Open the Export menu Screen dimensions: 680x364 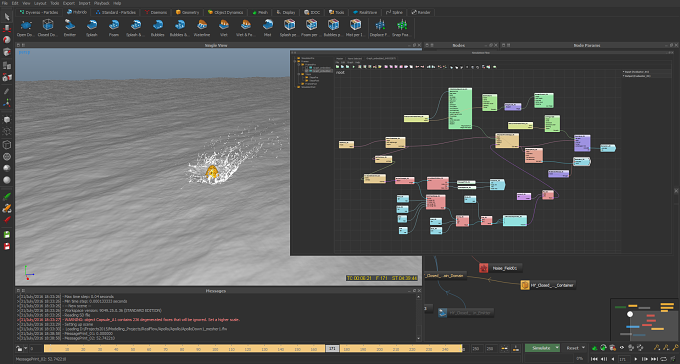point(69,3)
